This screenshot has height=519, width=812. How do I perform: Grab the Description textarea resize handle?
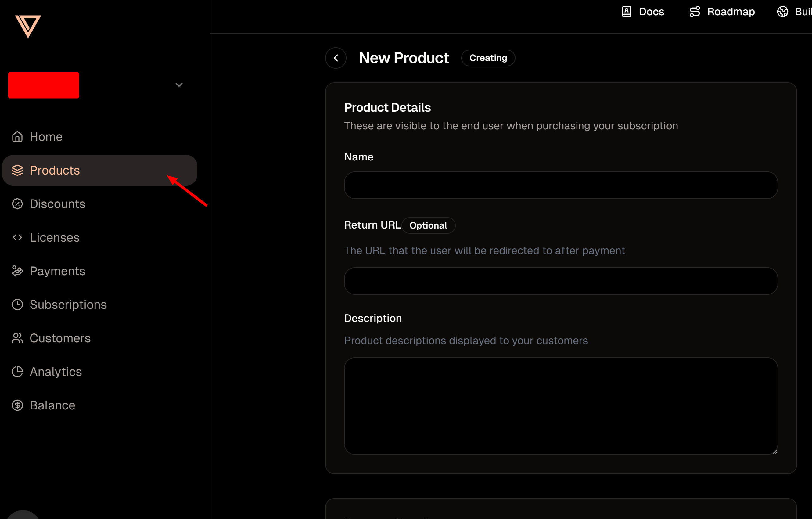(x=775, y=452)
